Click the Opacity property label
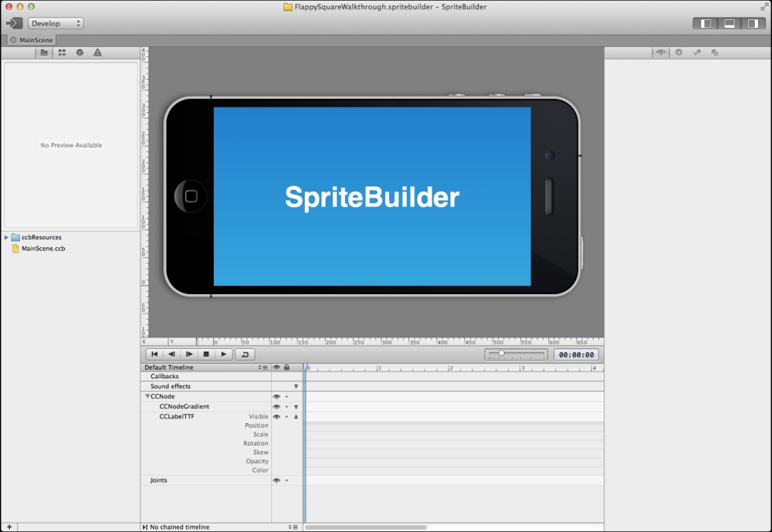This screenshot has width=772, height=532. [257, 461]
